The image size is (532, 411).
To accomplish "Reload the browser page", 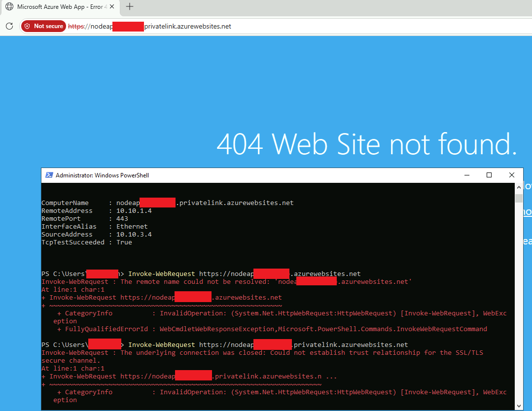I will (9, 26).
